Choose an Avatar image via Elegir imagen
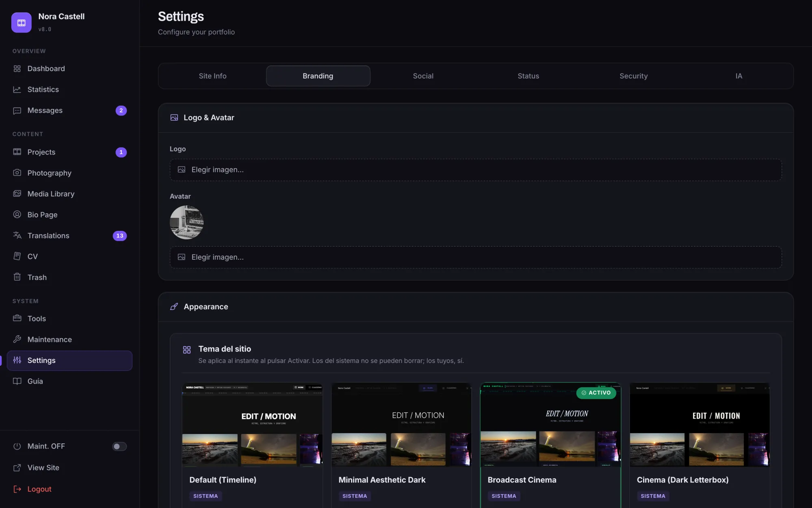Screen dimensions: 812x508 (x=476, y=257)
